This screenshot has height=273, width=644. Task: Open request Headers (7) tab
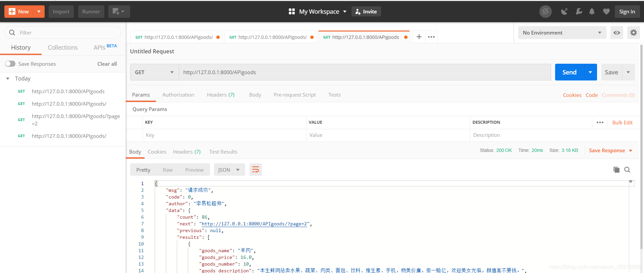221,95
